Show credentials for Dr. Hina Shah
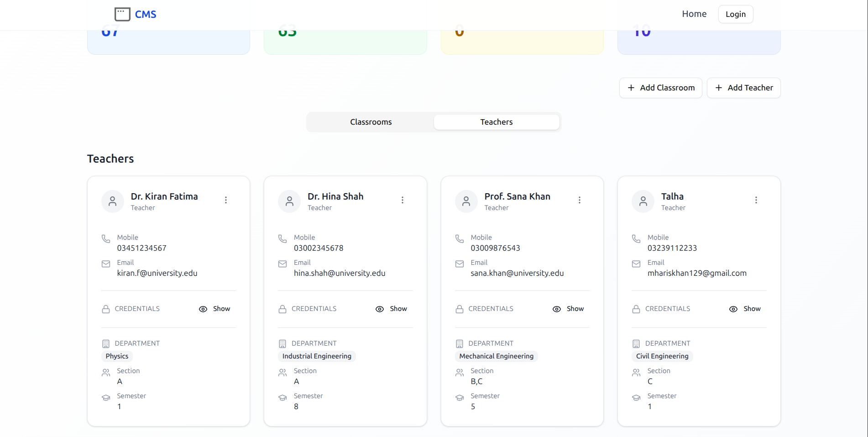This screenshot has height=437, width=868. point(391,309)
